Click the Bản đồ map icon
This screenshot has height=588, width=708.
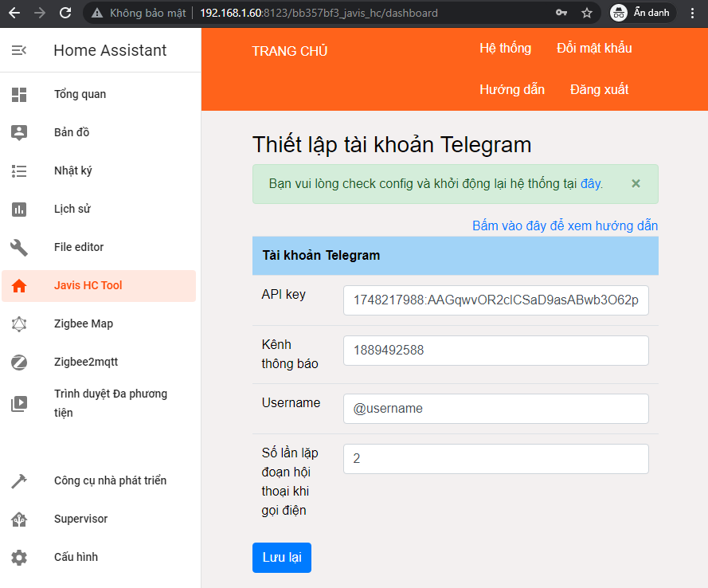tap(19, 133)
